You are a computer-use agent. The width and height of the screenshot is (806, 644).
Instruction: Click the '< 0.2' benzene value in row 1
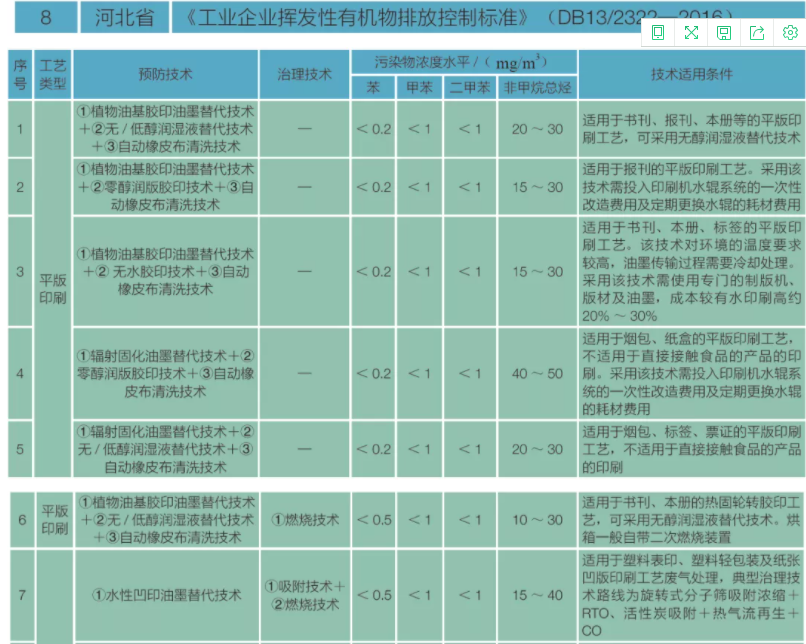pos(373,129)
